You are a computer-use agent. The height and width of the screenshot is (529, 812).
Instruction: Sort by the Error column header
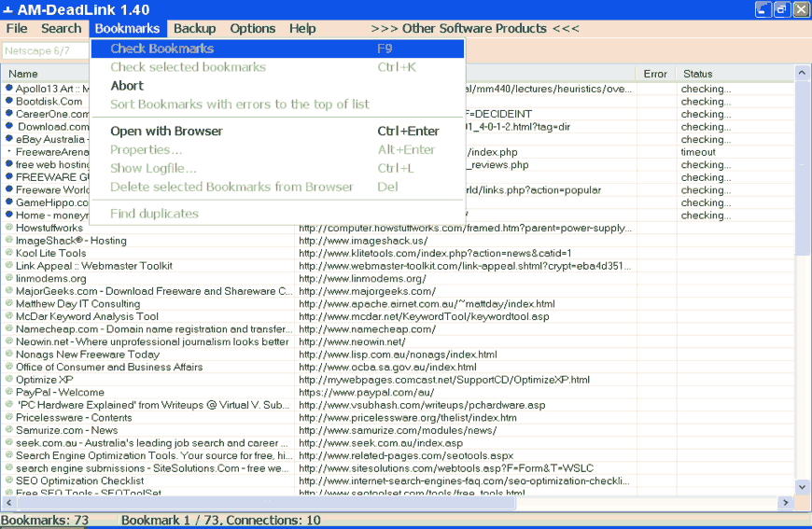point(655,74)
